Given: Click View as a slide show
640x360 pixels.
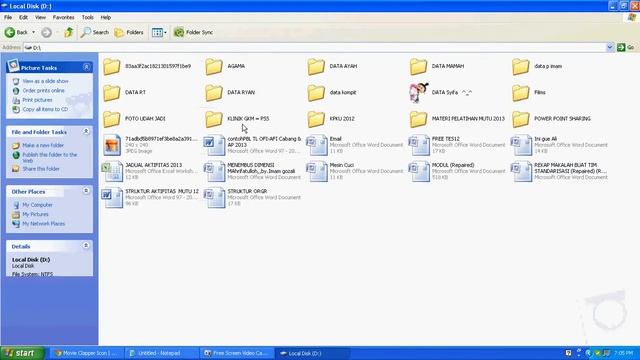Looking at the screenshot, I should pyautogui.click(x=45, y=81).
